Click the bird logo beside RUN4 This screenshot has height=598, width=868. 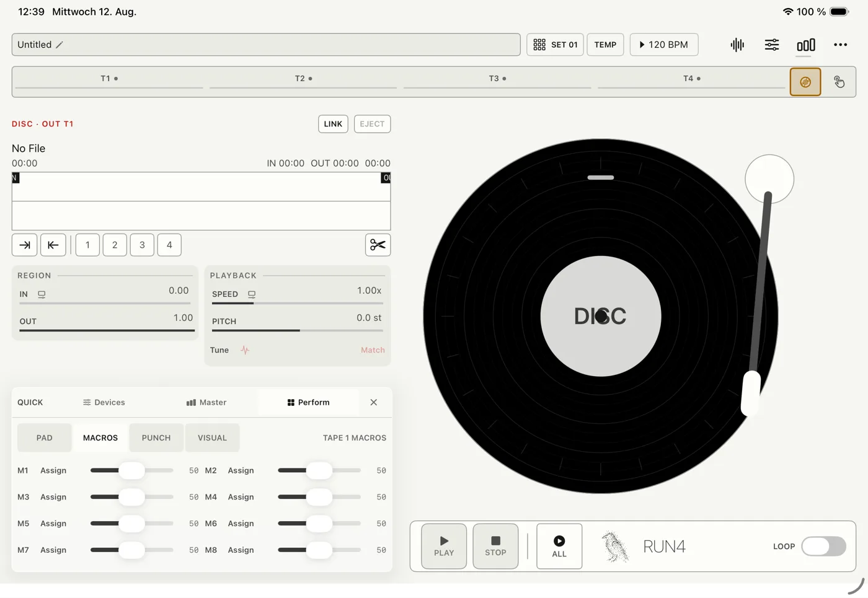[x=615, y=547]
